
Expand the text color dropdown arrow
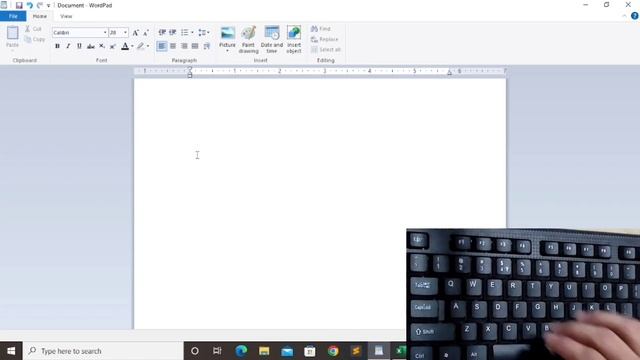(132, 46)
